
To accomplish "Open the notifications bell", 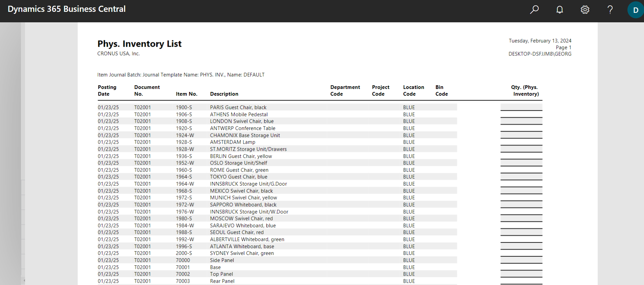I will (560, 9).
